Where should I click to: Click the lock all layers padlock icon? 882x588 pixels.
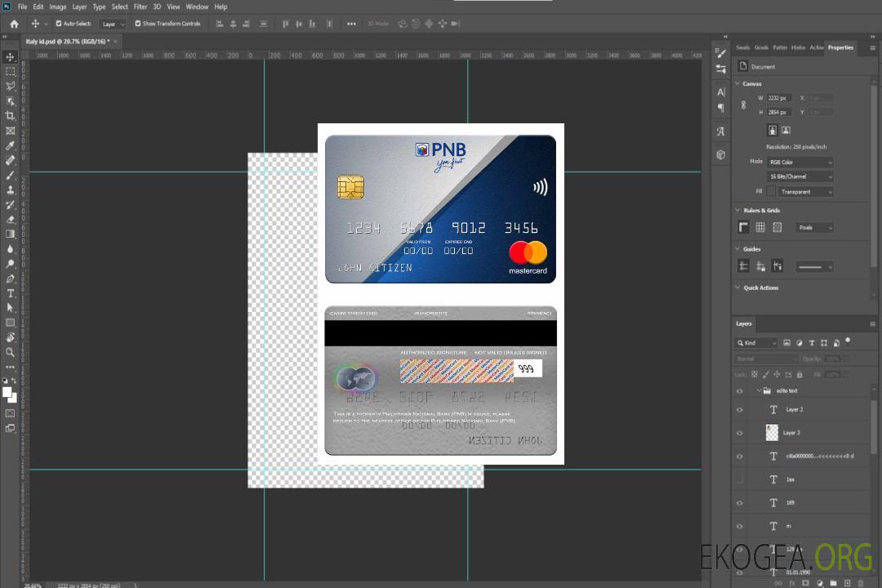pos(800,374)
